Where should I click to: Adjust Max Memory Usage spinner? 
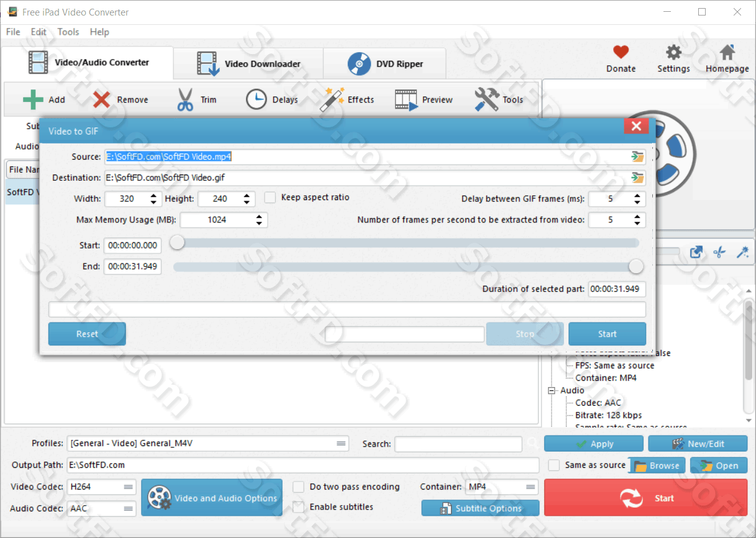[x=259, y=220]
